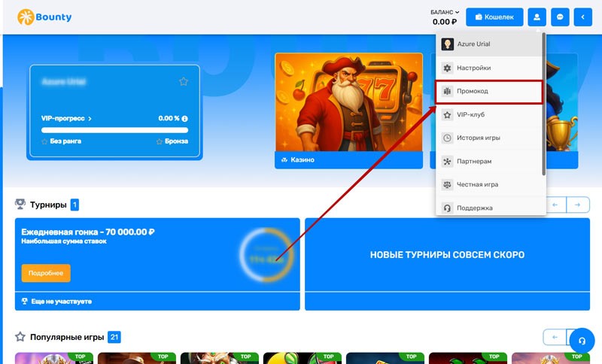
Task: Expand the Баланс currency dropdown
Action: (x=457, y=12)
